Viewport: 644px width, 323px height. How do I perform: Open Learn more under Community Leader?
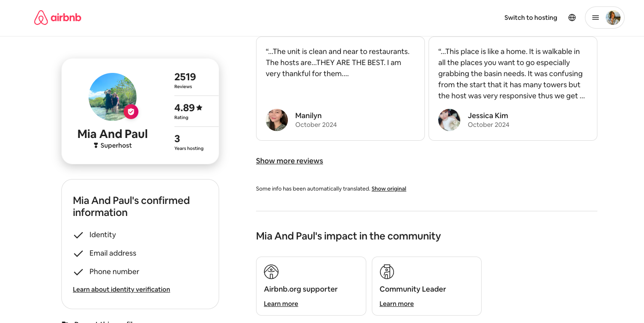[397, 304]
